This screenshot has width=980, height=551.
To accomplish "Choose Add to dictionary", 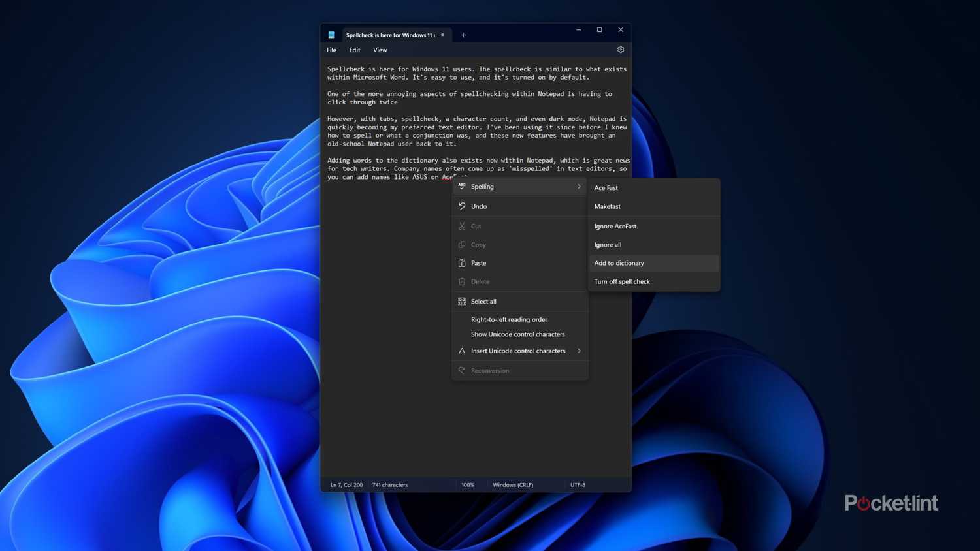I will 619,263.
